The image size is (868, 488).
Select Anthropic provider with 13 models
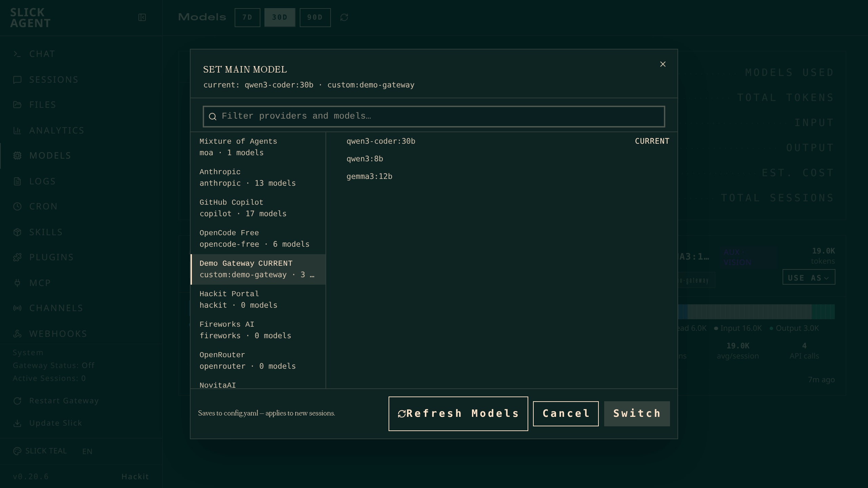[x=258, y=178]
